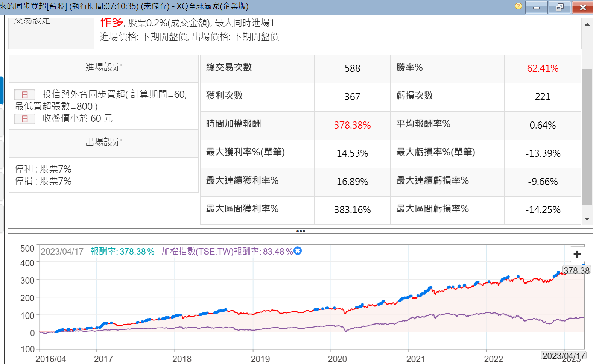Click the three-dot splitter above the chart
The width and height of the screenshot is (593, 364).
[300, 231]
